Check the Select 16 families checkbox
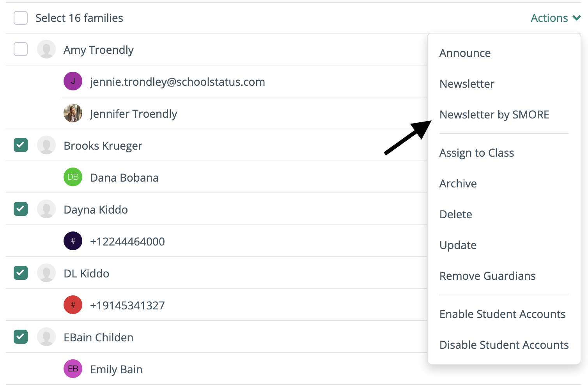 click(x=21, y=18)
